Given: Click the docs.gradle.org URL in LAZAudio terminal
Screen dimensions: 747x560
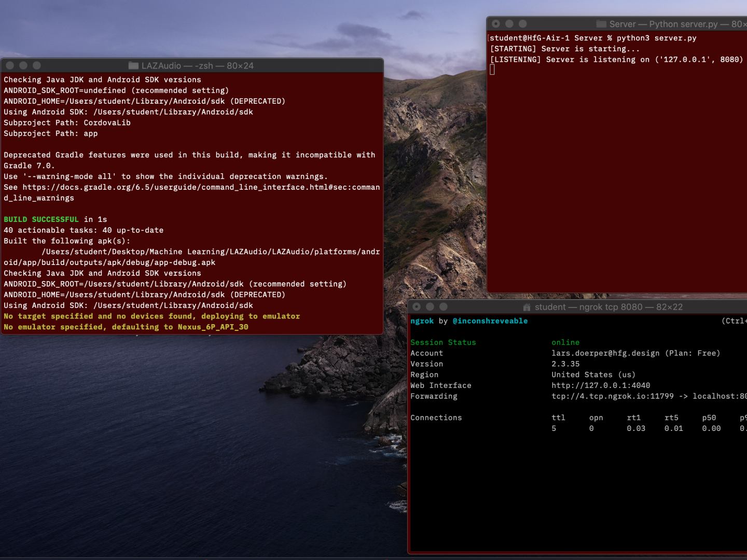Looking at the screenshot, I should click(201, 187).
